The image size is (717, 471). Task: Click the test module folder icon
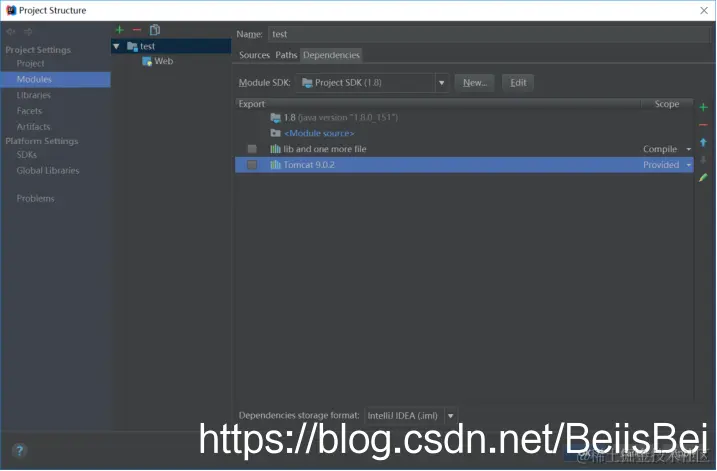point(132,46)
